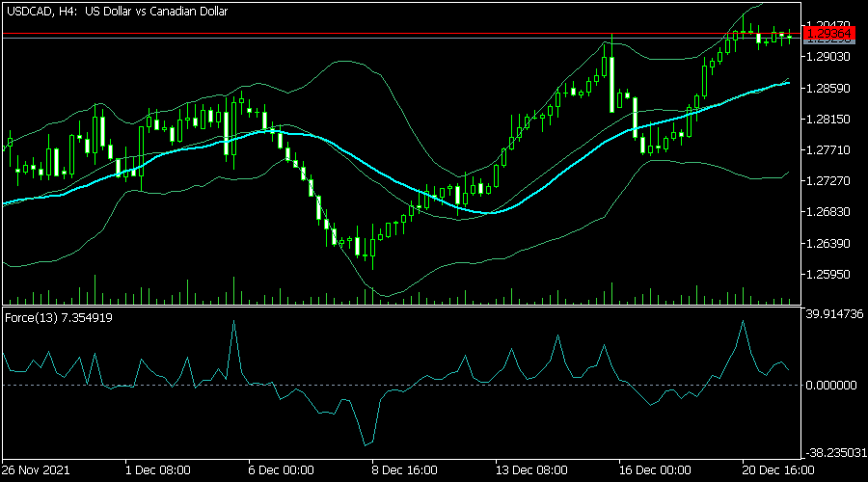Click the 1.26390 price axis label
Screen dimensions: 868x482
[x=828, y=243]
